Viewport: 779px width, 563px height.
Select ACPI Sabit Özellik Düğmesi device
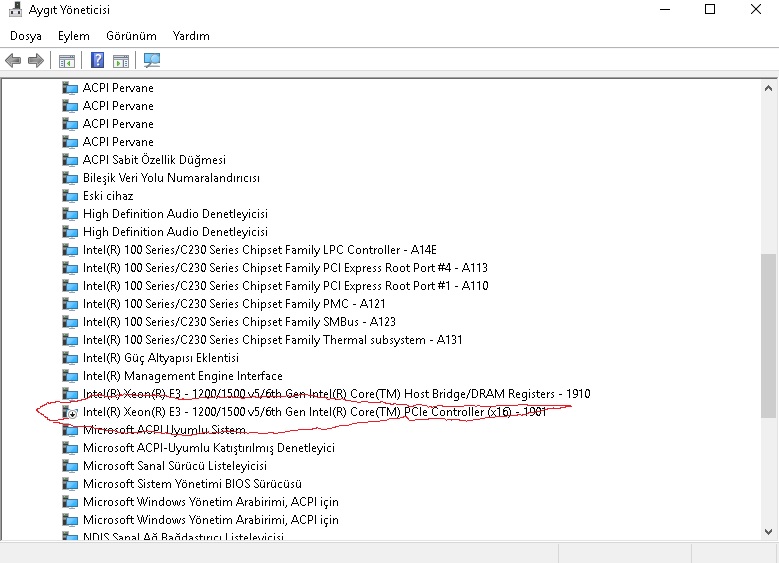tap(154, 160)
